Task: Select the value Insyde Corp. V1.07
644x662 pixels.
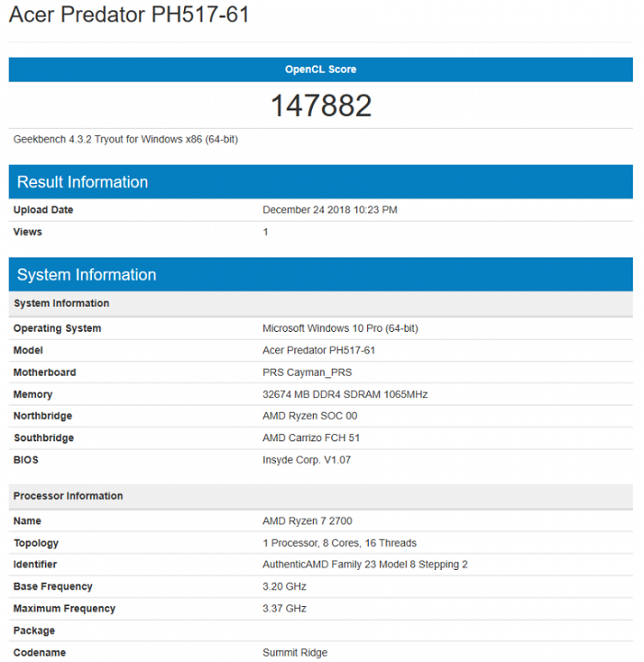Action: pyautogui.click(x=306, y=461)
